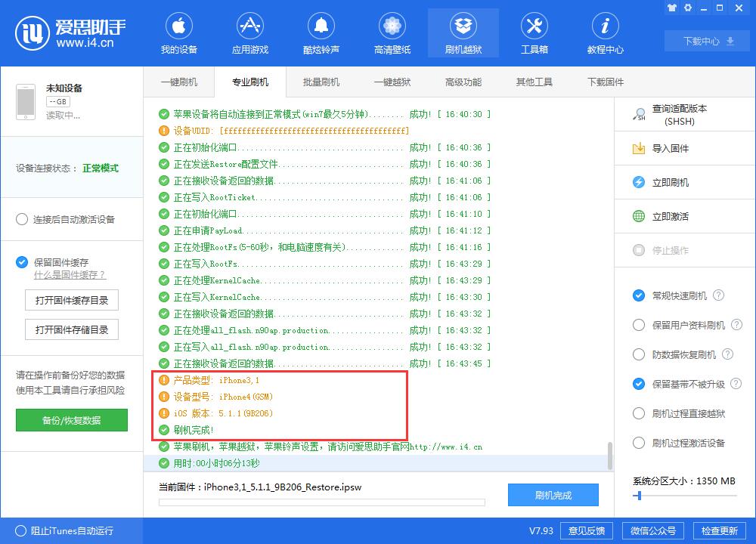Click 打开固件存储目录 button
Viewport: 756px width, 544px height.
71,329
